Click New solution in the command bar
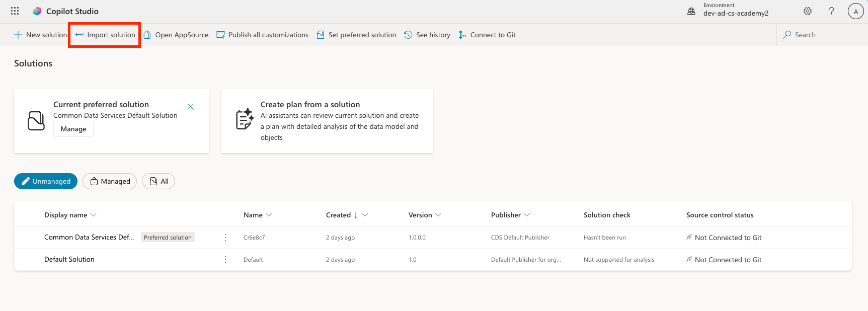Image resolution: width=868 pixels, height=311 pixels. [x=40, y=35]
